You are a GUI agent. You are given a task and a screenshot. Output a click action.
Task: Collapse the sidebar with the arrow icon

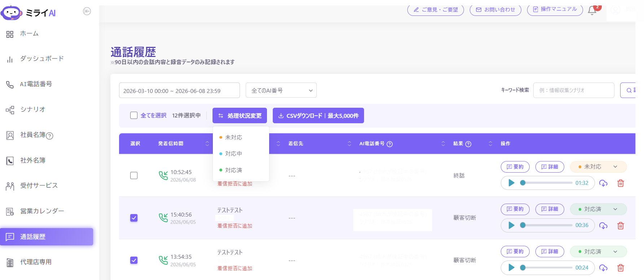click(87, 11)
